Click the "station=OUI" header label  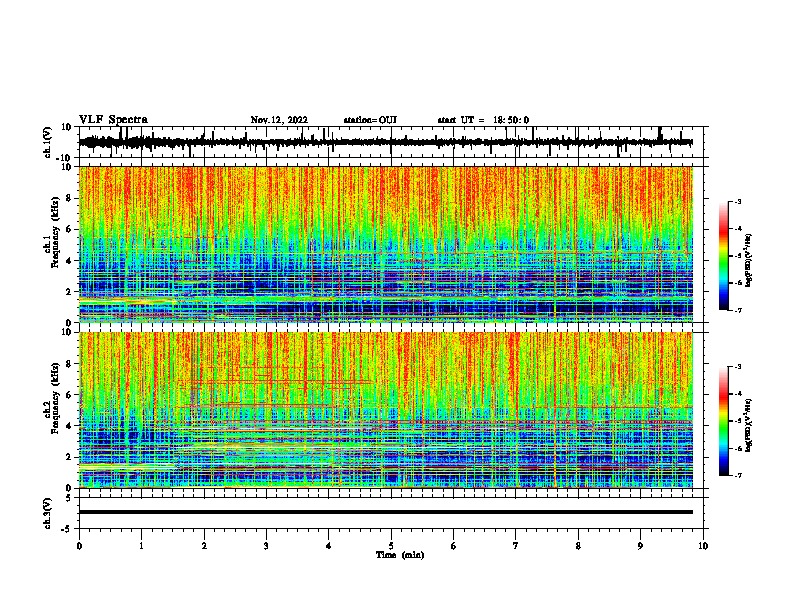tap(370, 120)
